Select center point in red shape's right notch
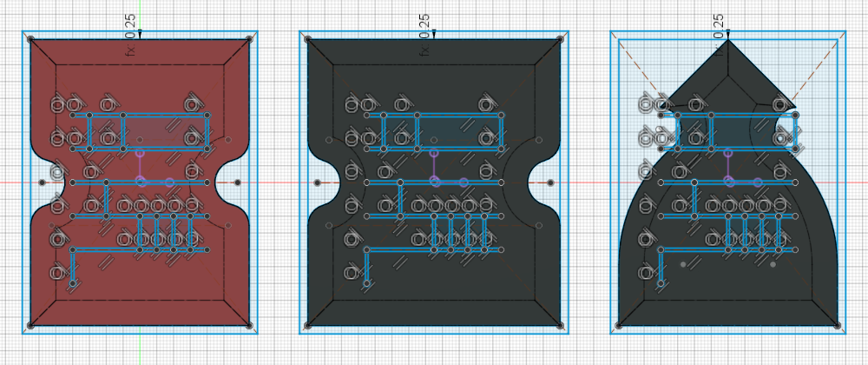Viewport: 868px width, 365px height. coord(238,182)
